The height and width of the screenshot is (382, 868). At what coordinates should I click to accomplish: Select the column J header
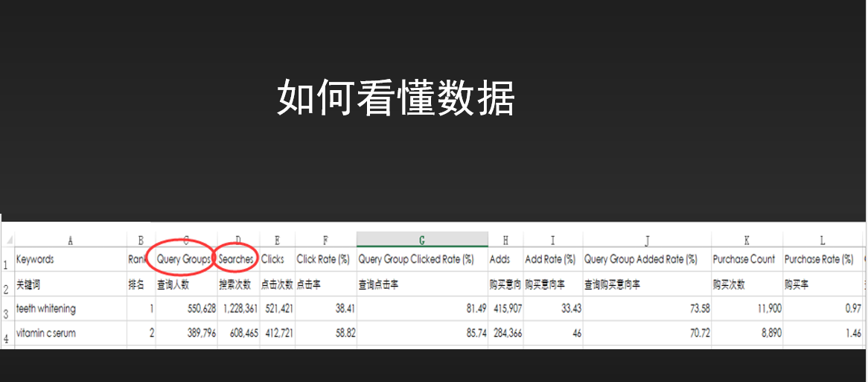(647, 240)
